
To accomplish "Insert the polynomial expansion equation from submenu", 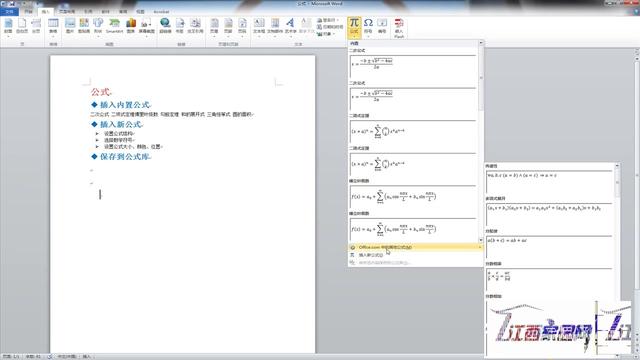I will (x=549, y=213).
